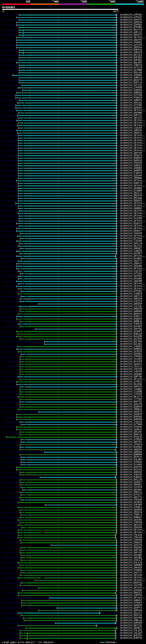The width and height of the screenshot is (146, 644).
Task: Open hit UniRef100_Q8GYM3
Action: click(131, 40)
